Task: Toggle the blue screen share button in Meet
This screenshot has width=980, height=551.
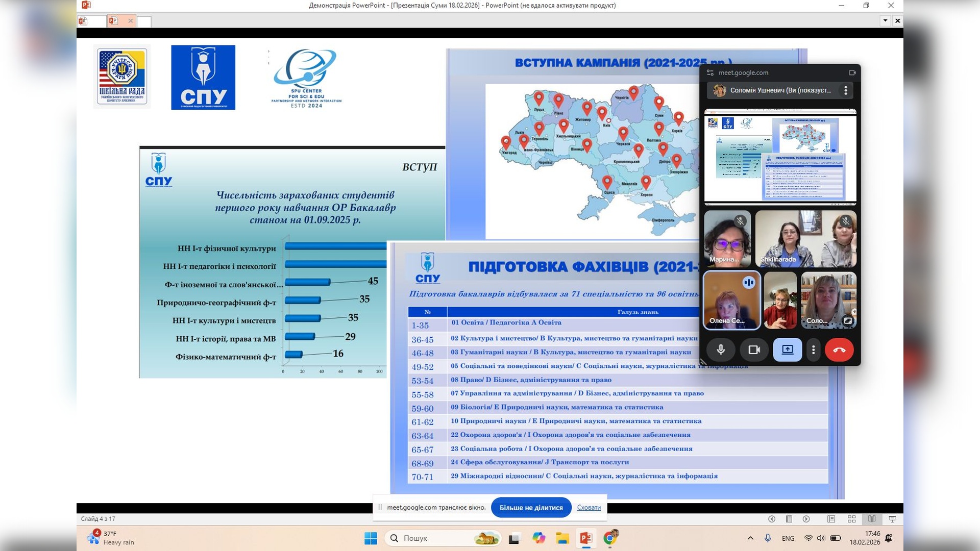Action: 787,350
